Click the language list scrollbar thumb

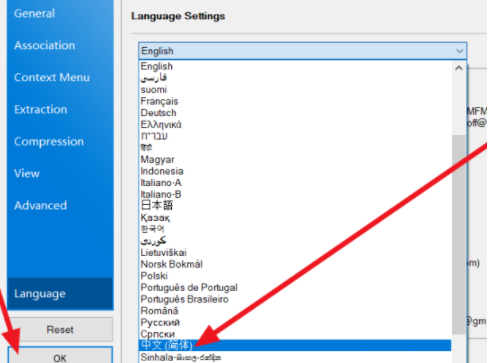tap(459, 234)
